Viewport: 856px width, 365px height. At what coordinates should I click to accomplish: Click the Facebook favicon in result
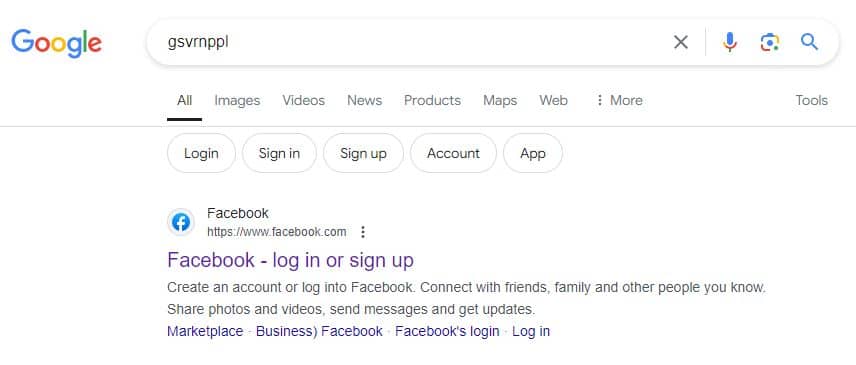coord(181,222)
